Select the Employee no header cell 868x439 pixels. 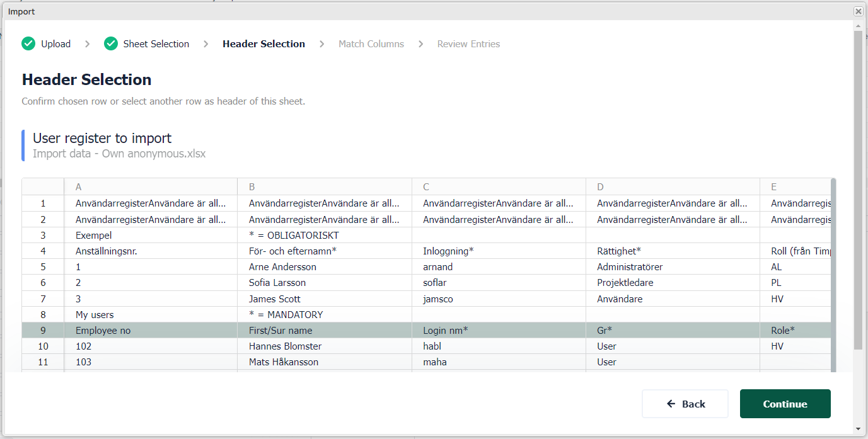coord(151,330)
